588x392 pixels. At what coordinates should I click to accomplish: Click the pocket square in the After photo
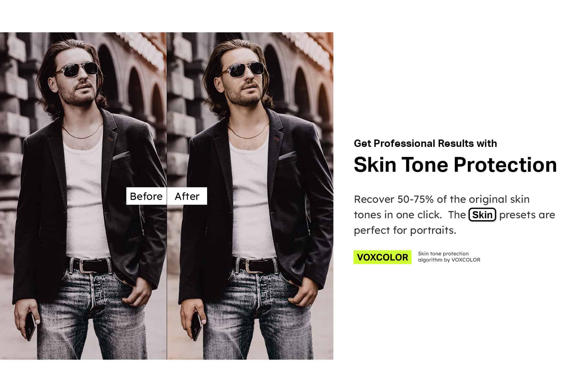pos(287,156)
